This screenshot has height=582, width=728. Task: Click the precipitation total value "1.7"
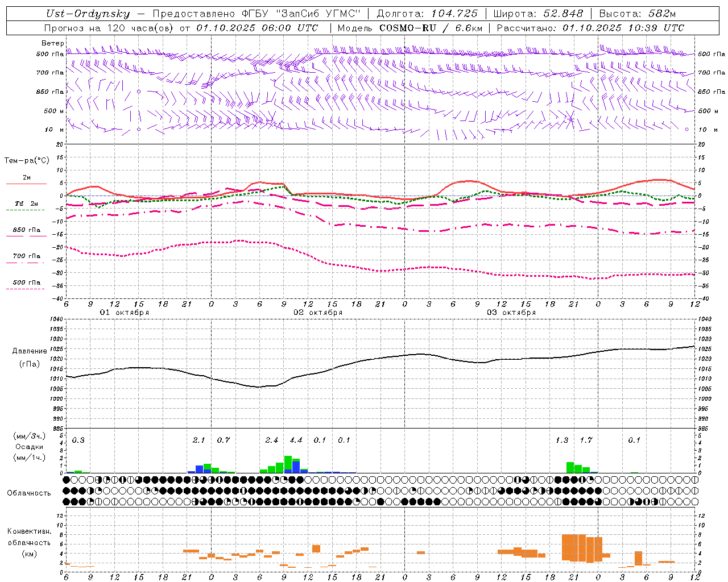click(586, 440)
